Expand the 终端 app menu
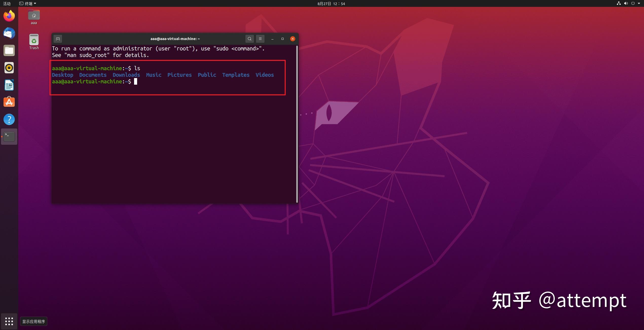644x330 pixels. click(x=28, y=4)
